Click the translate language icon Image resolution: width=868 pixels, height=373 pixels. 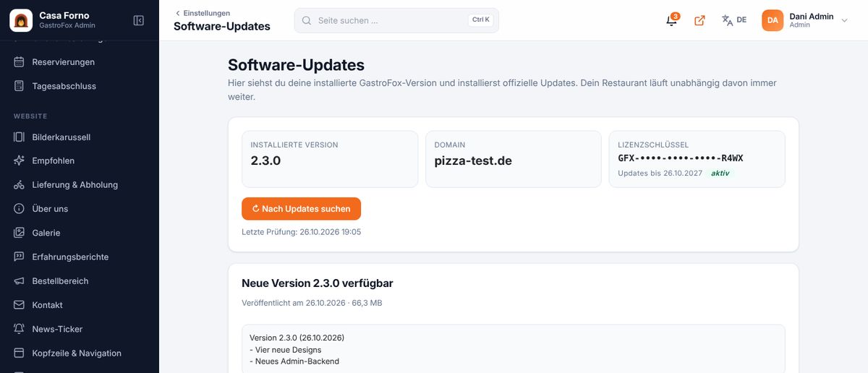(728, 20)
